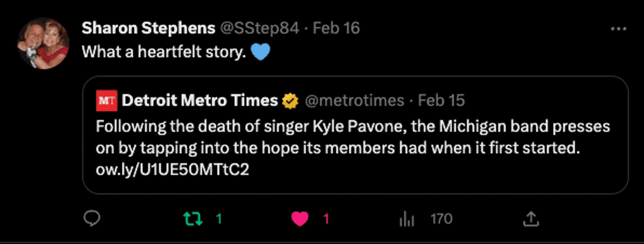Image resolution: width=644 pixels, height=244 pixels.
Task: Click the gold verified badge
Action: (x=290, y=101)
